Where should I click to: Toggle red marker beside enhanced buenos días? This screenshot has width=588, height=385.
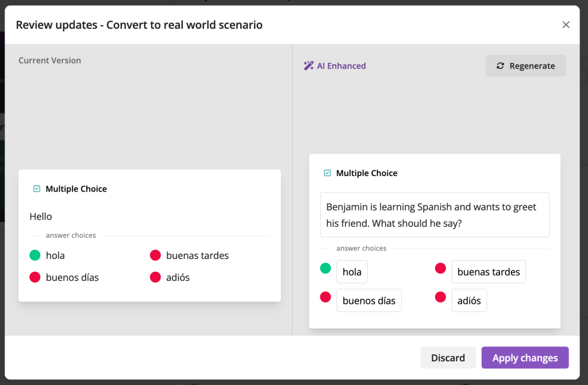pyautogui.click(x=326, y=297)
